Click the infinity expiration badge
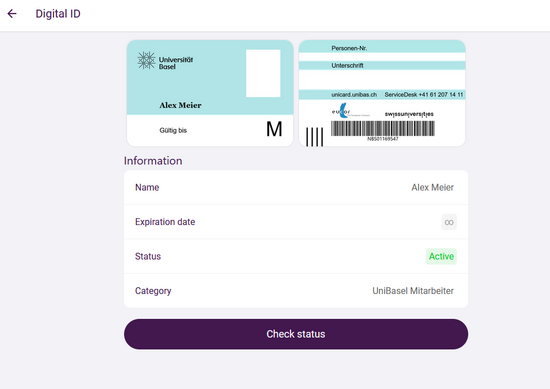The image size is (550, 389). (449, 222)
